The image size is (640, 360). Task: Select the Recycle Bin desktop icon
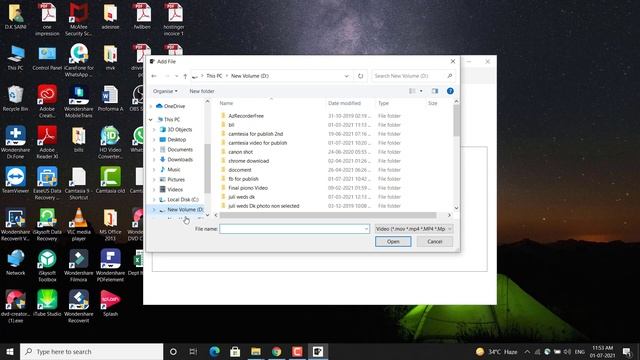click(x=16, y=98)
